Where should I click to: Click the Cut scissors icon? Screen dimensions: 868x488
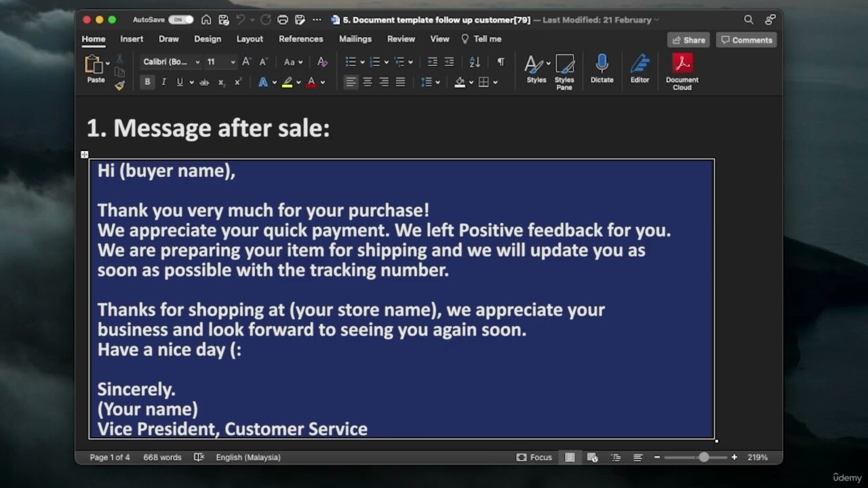tap(119, 59)
